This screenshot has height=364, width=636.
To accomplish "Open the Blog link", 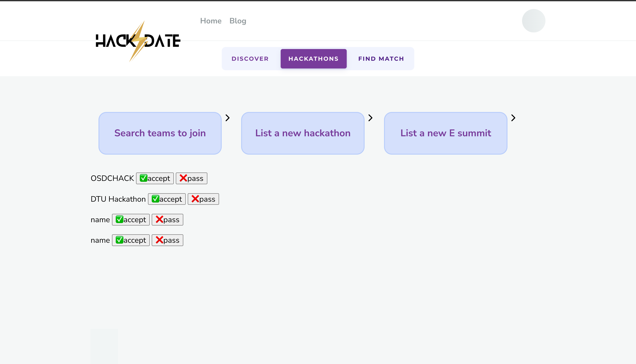I will pyautogui.click(x=238, y=21).
